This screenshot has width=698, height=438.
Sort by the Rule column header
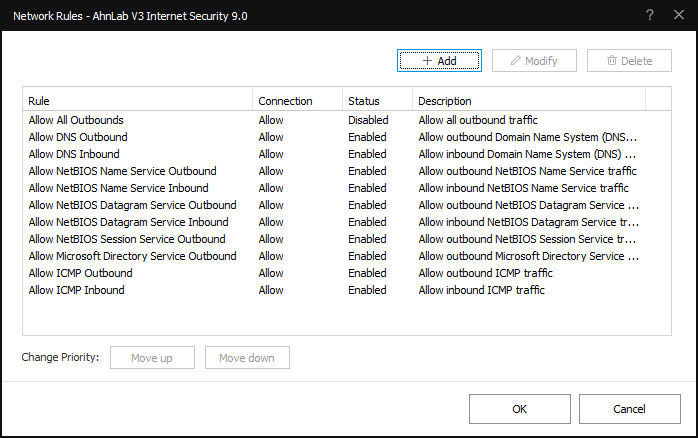coord(138,101)
